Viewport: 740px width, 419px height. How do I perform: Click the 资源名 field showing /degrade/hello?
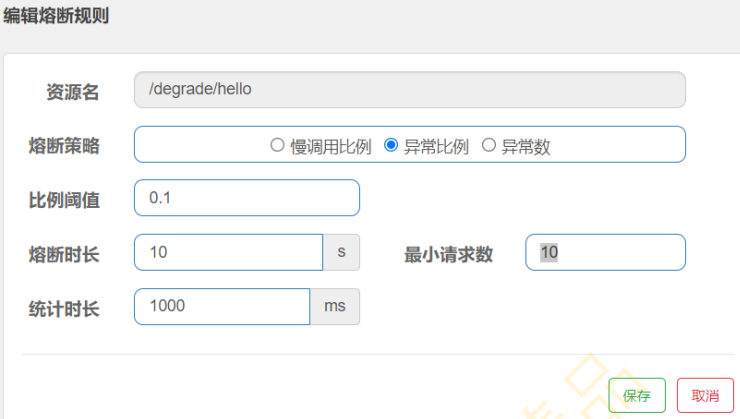(x=409, y=89)
